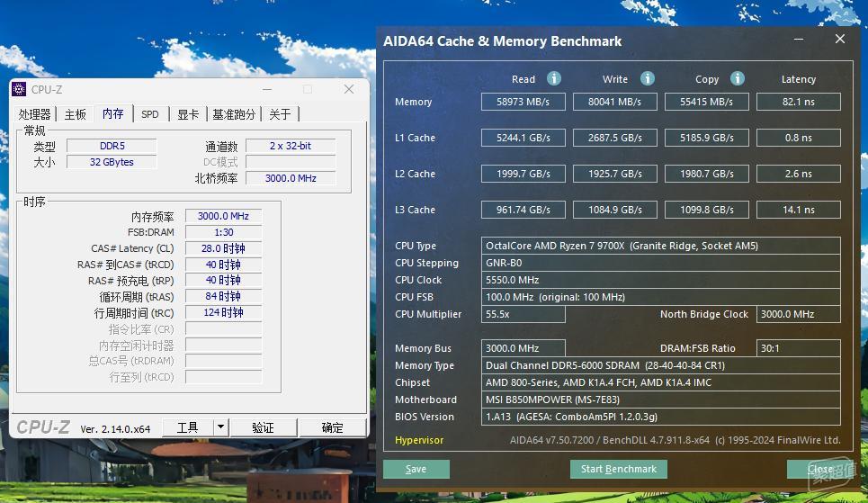Open the 基准跑分 tab in CPU-Z
This screenshot has width=868, height=503.
pos(234,114)
